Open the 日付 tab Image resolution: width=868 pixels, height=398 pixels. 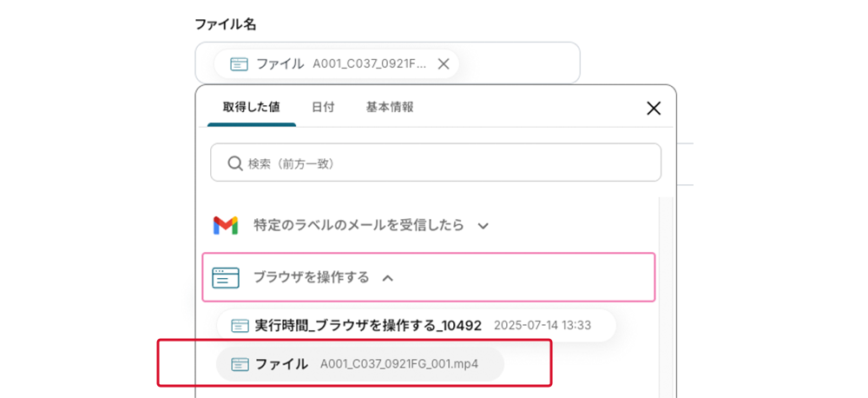(x=323, y=107)
